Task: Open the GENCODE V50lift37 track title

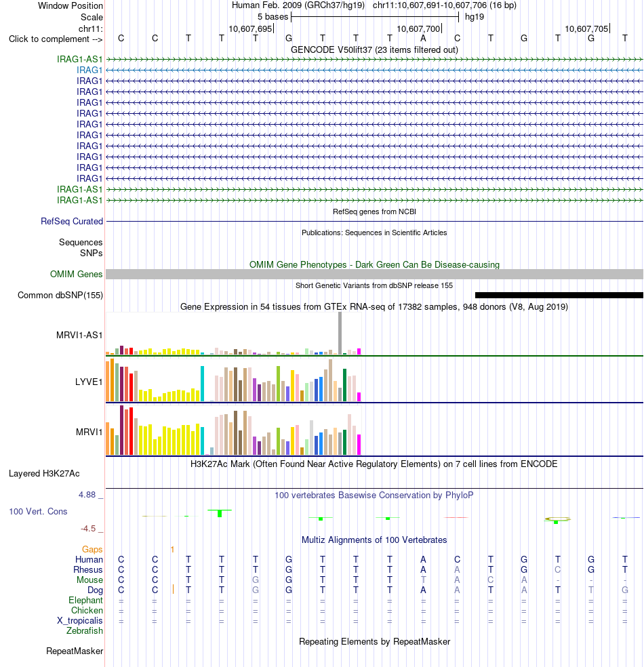Action: click(374, 50)
